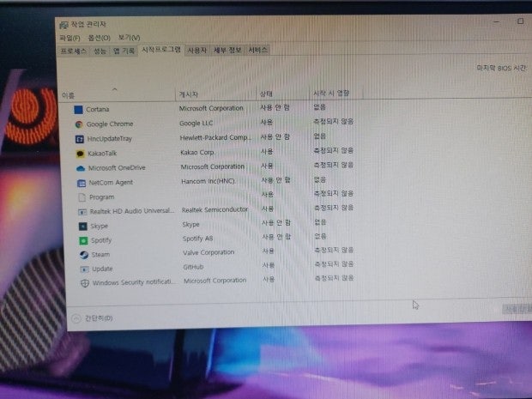532x399 pixels.
Task: Select the 시작프로그램 tab
Action: click(161, 50)
